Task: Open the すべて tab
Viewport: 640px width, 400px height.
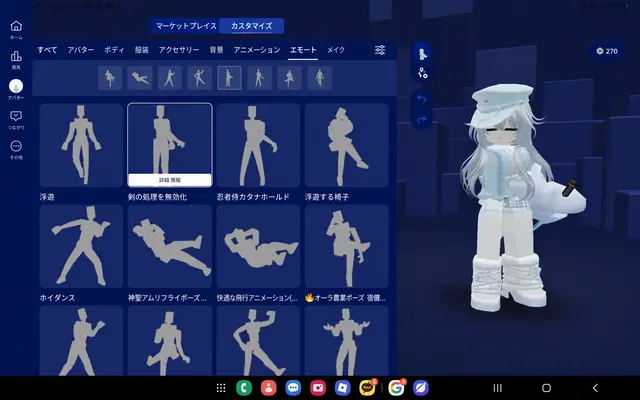Action: coord(47,50)
